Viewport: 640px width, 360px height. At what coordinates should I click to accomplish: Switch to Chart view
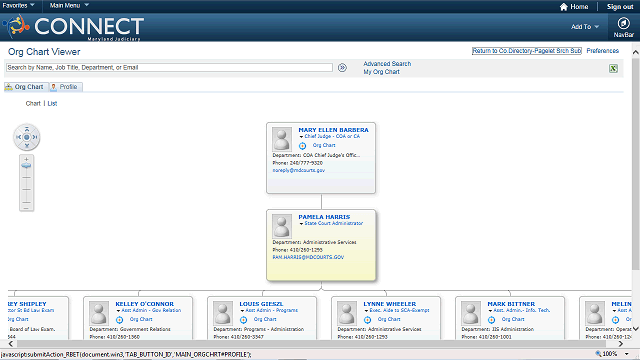[33, 104]
